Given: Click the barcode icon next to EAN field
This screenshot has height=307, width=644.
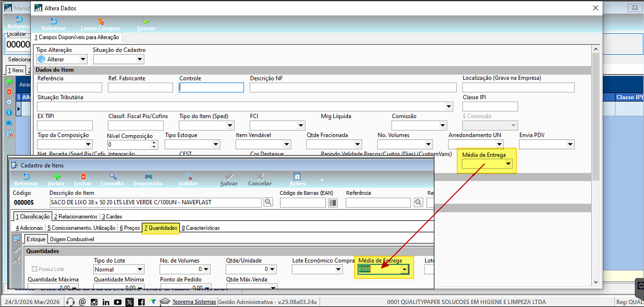Looking at the screenshot, I should (333, 203).
